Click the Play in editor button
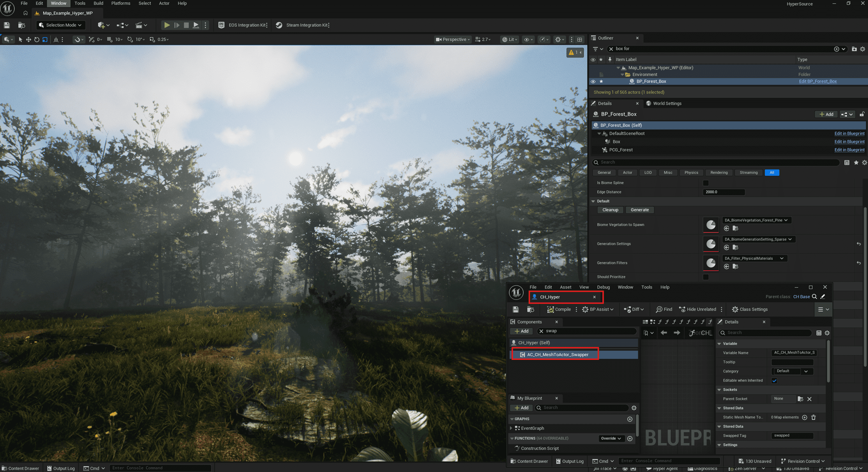 tap(167, 25)
